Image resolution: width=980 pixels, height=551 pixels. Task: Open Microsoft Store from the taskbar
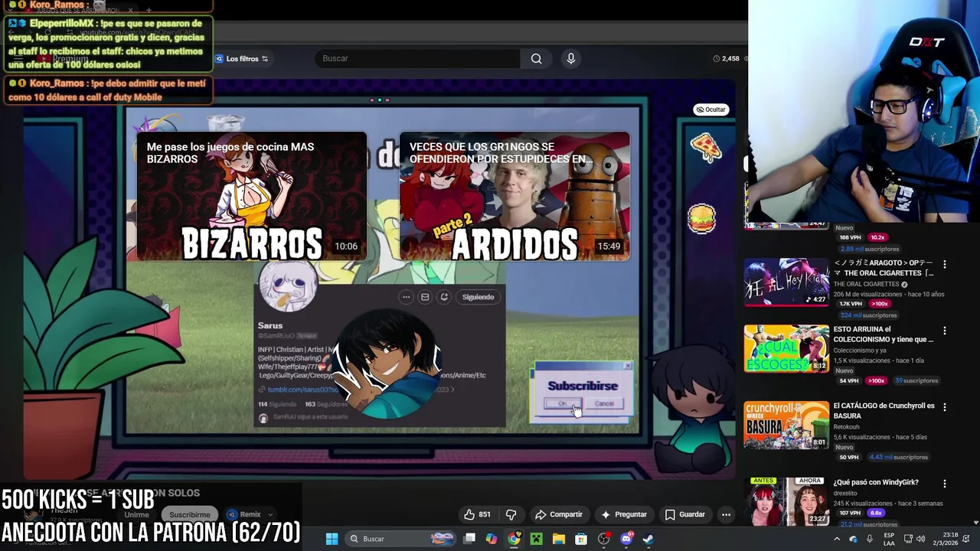581,539
